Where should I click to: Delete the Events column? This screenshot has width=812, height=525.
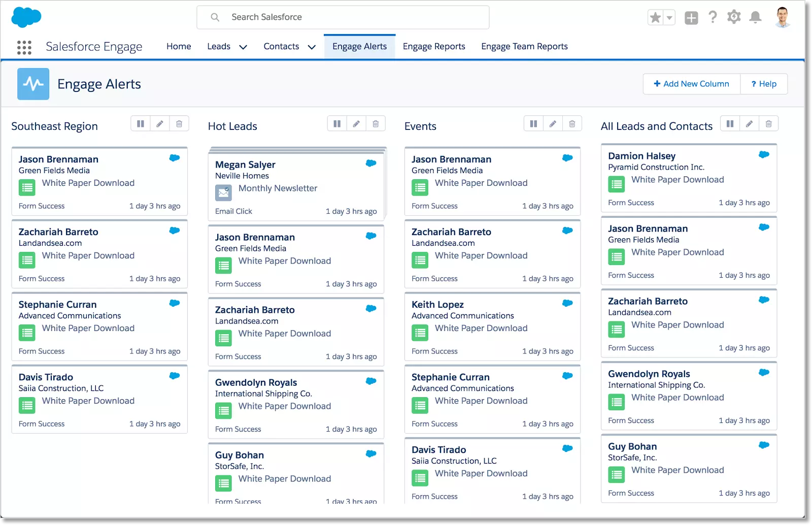click(572, 124)
